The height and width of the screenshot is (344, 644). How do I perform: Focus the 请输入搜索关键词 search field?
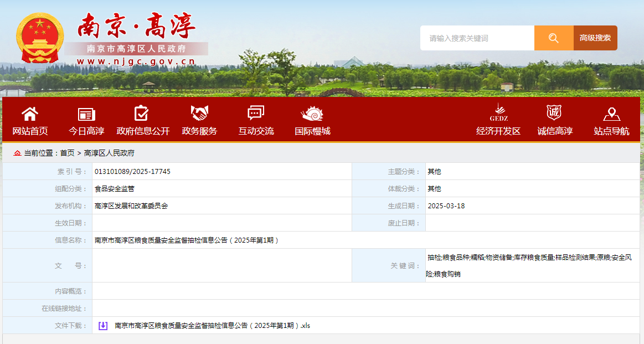point(477,38)
